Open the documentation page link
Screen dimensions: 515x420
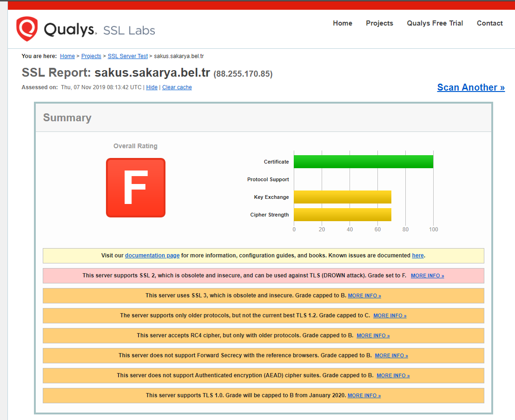[152, 255]
